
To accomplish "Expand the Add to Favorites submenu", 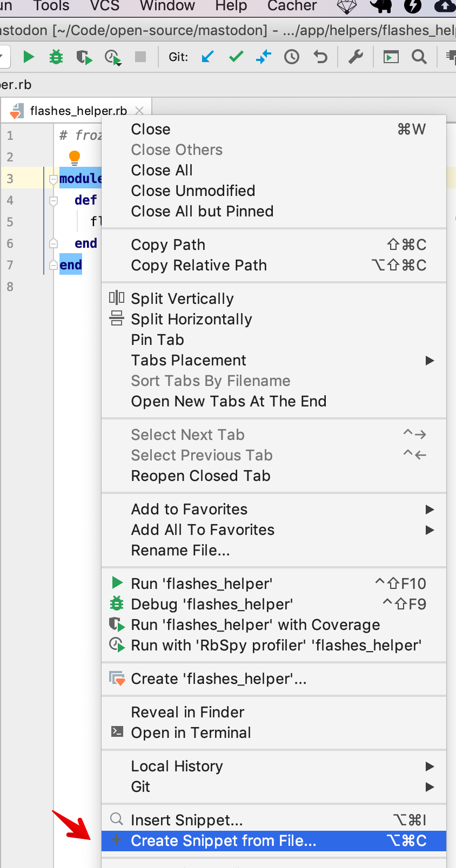I will 430,510.
